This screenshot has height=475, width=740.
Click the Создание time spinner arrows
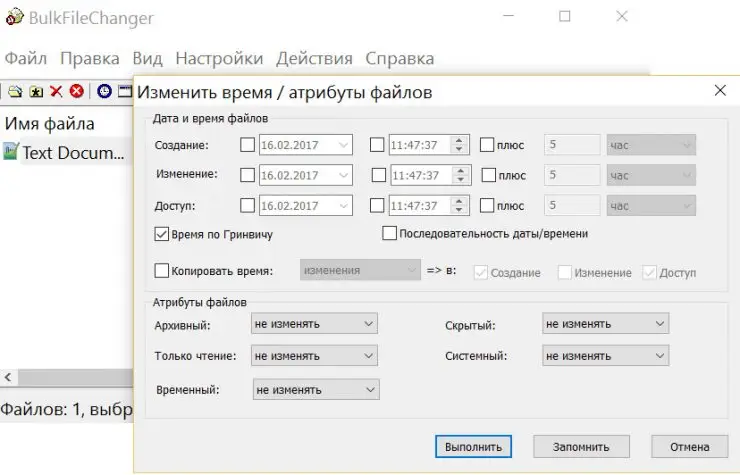(x=459, y=145)
